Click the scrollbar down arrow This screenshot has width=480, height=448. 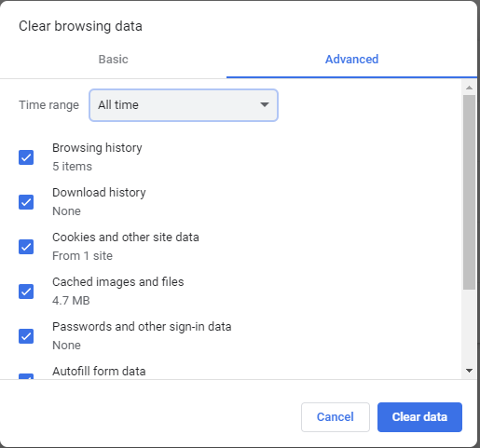pyautogui.click(x=469, y=371)
